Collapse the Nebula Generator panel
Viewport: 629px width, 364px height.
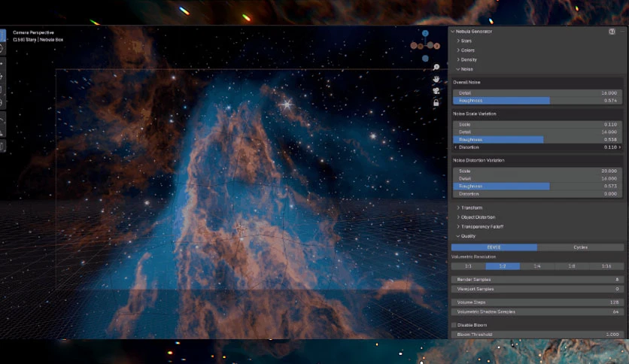point(453,32)
